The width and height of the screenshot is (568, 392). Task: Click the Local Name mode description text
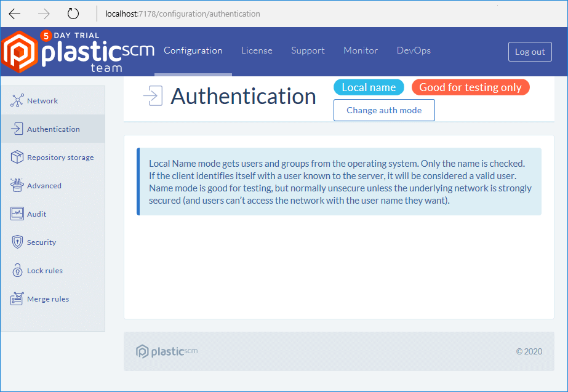(x=340, y=182)
